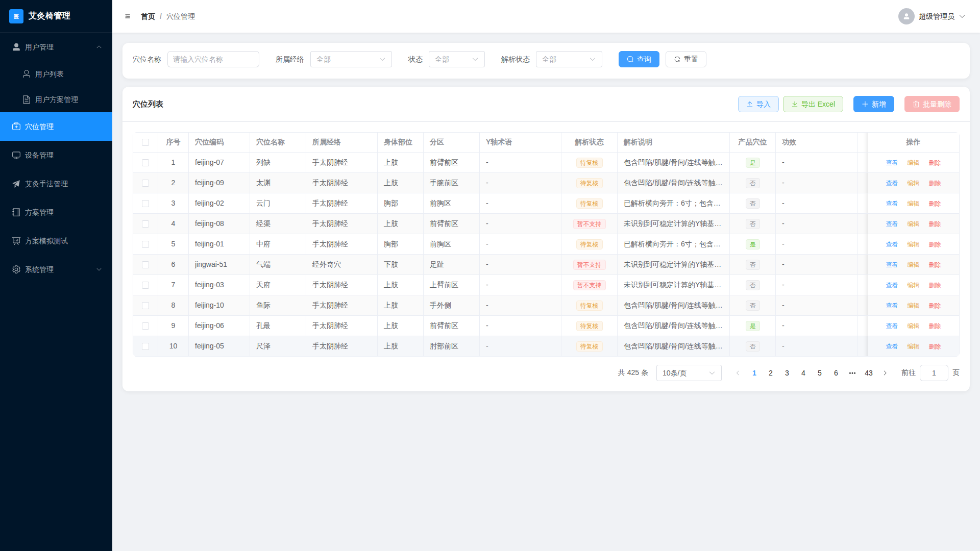Viewport: 980px width, 551px height.
Task: Expand the 系统管理 sidebar menu
Action: pos(56,269)
